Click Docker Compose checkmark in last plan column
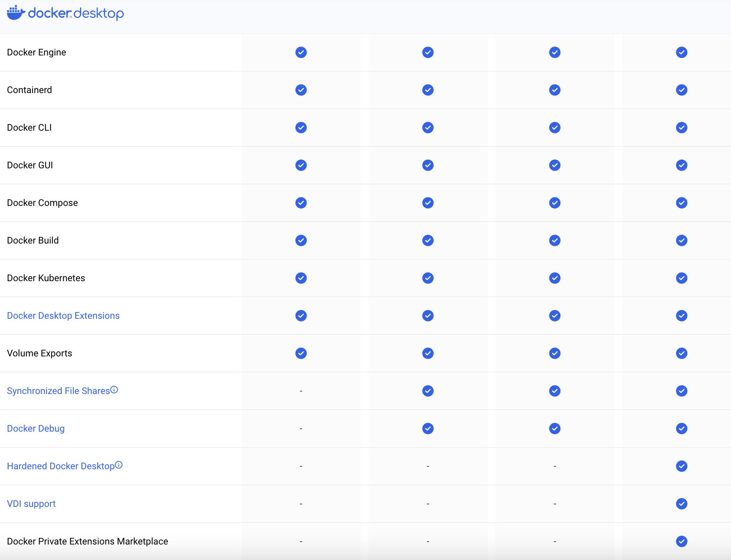731x560 pixels. 682,203
